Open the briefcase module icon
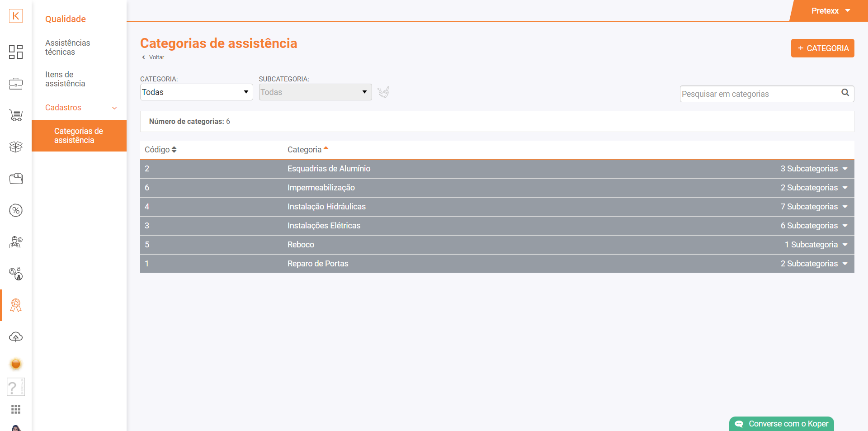 [16, 84]
